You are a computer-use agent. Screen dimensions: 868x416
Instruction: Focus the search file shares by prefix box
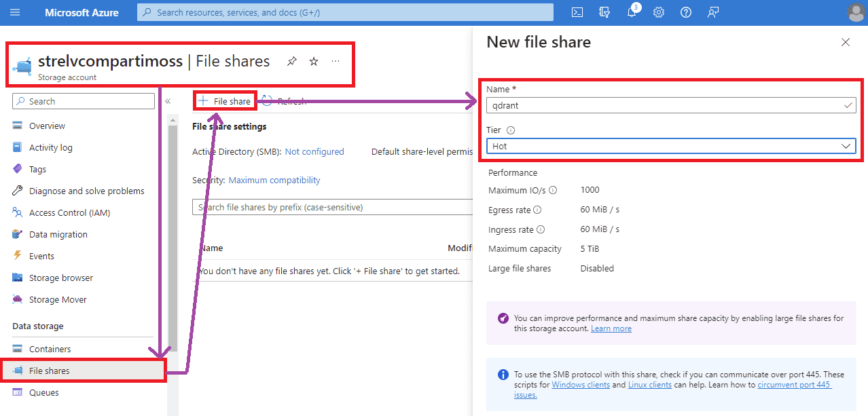[x=333, y=207]
